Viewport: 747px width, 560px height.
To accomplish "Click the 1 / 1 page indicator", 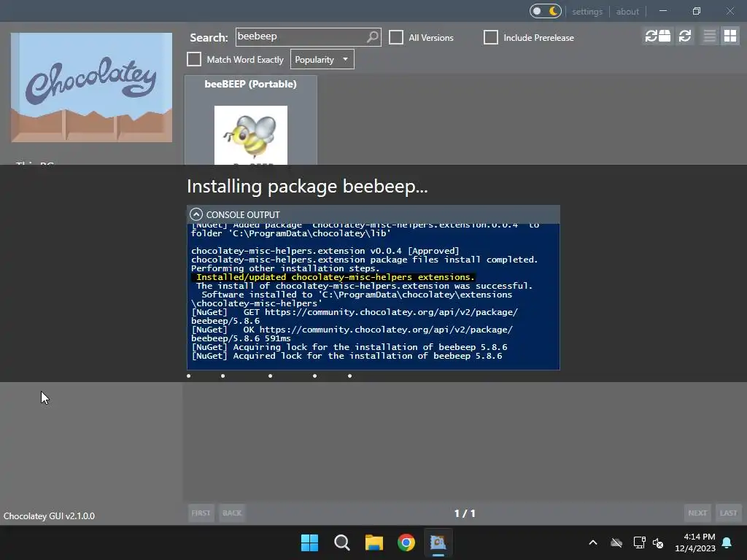I will (x=465, y=513).
